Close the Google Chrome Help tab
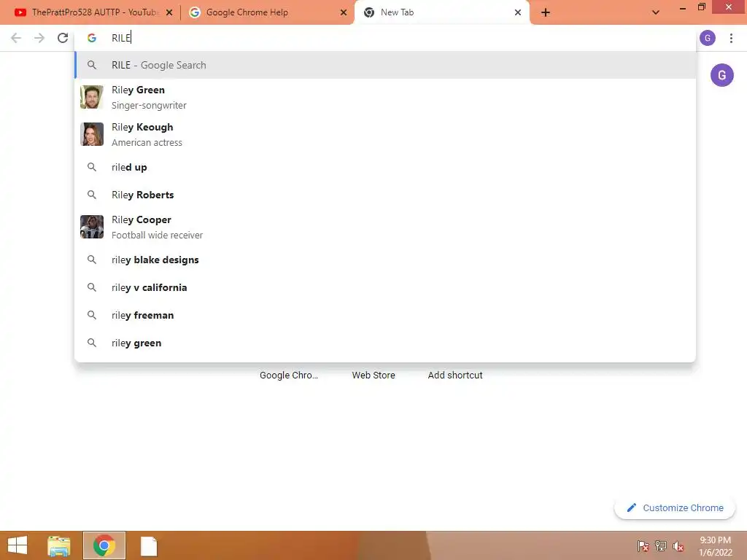 click(344, 13)
